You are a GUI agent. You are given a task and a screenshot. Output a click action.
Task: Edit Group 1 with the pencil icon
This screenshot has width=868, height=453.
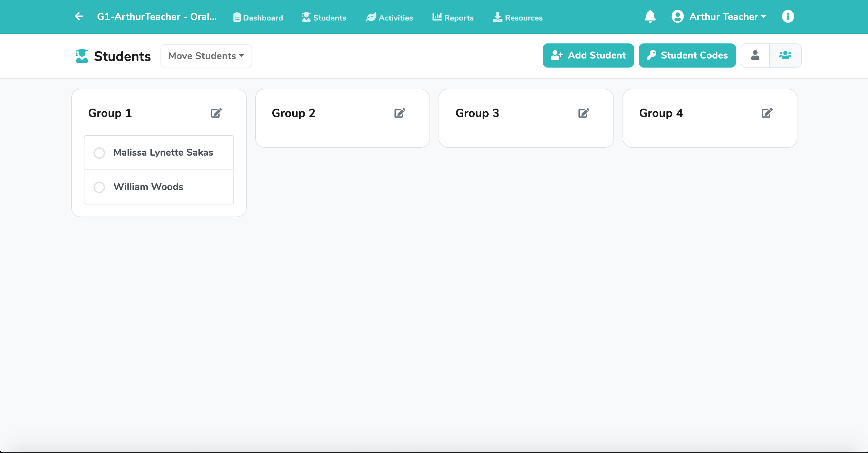(x=216, y=113)
